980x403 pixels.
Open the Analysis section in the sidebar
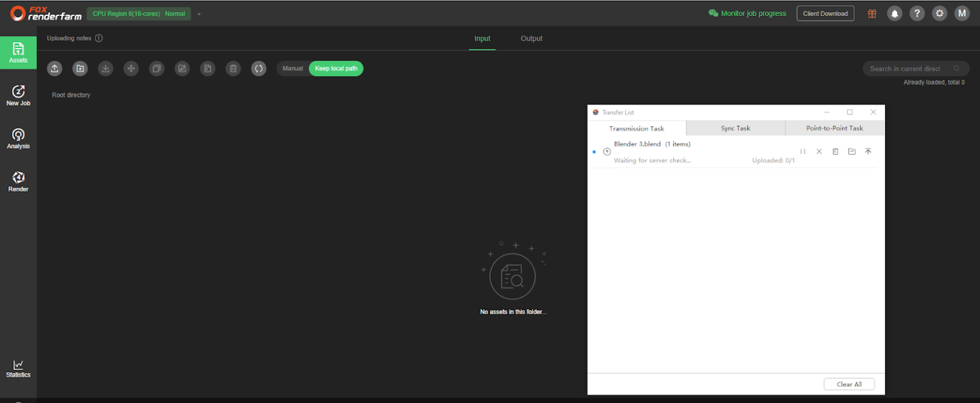[x=19, y=139]
